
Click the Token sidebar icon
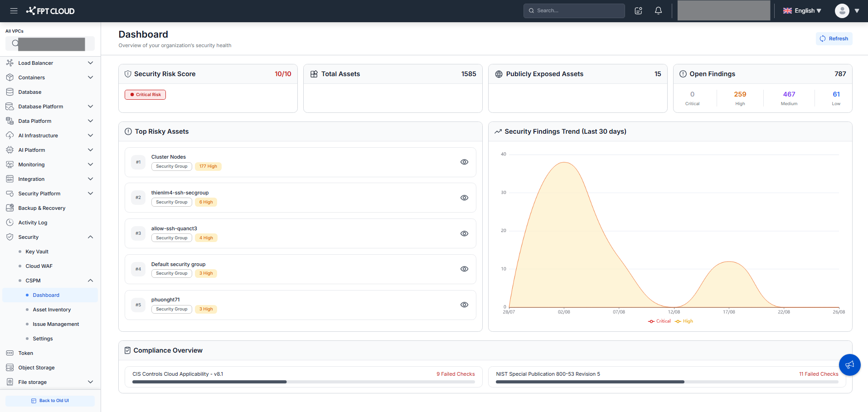click(x=10, y=353)
